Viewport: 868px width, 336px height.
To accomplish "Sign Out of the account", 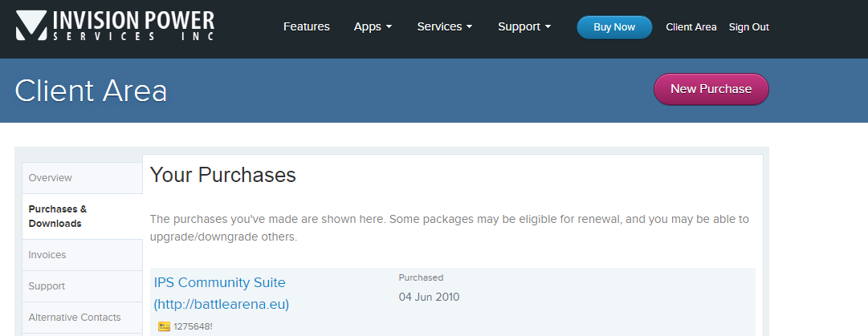I will [x=748, y=27].
